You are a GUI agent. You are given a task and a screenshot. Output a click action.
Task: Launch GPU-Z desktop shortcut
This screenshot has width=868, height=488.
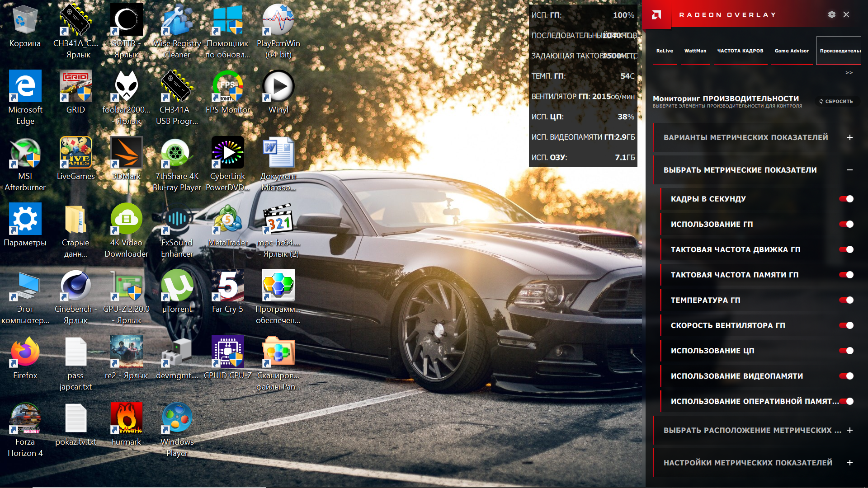coord(126,286)
